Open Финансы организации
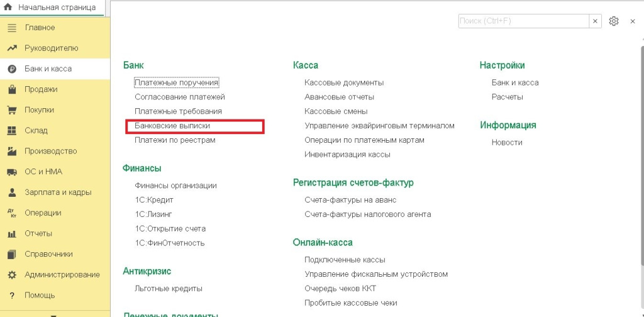Image resolution: width=644 pixels, height=317 pixels. click(176, 185)
